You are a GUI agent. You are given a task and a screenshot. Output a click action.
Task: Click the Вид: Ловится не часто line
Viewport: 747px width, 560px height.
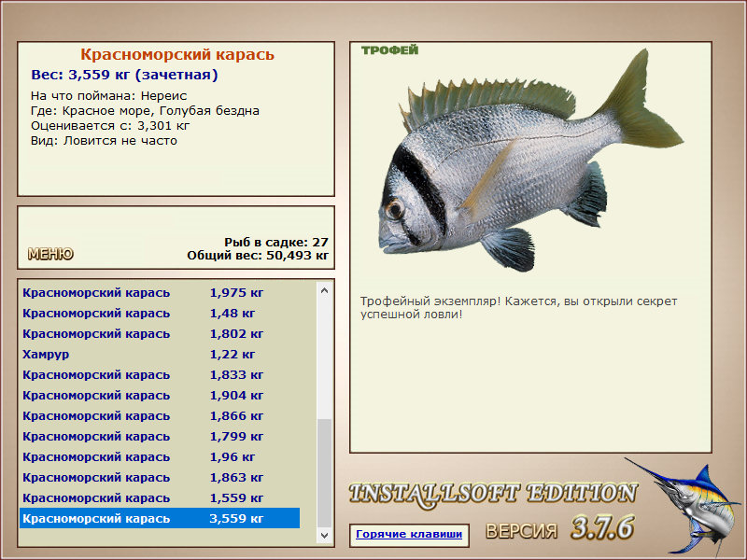(x=104, y=141)
